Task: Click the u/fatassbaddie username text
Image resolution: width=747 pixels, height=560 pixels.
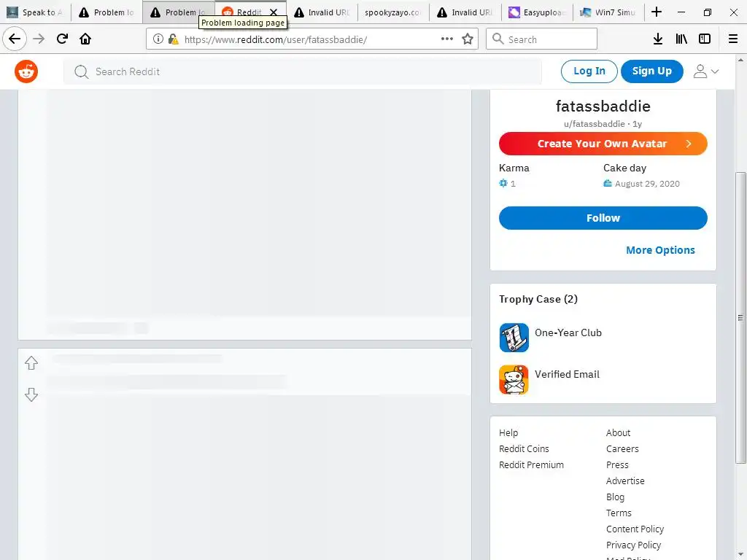Action: [x=594, y=124]
